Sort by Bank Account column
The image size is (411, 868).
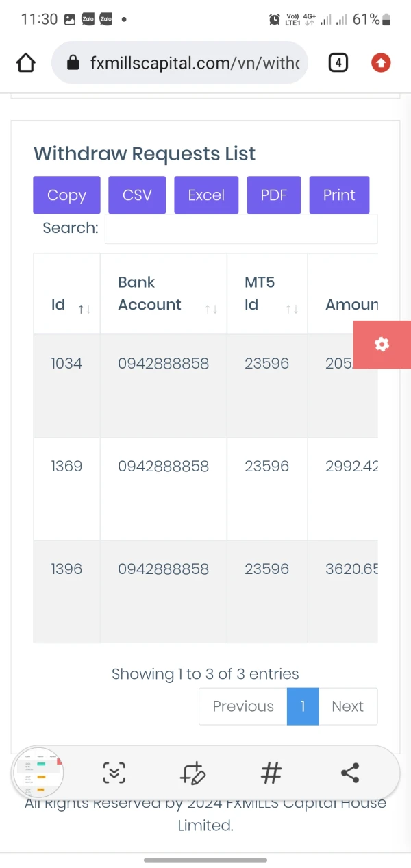[x=211, y=309]
